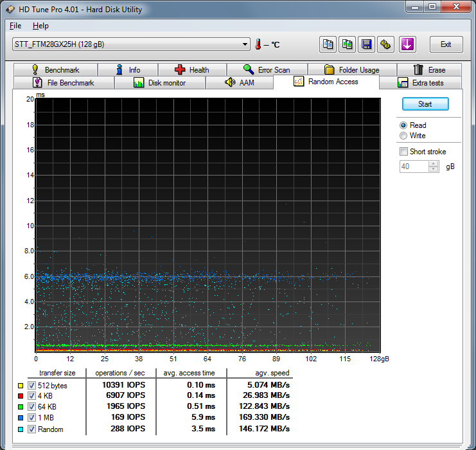The image size is (476, 450).
Task: Click the copy screenshot to clipboard icon
Action: click(x=347, y=44)
